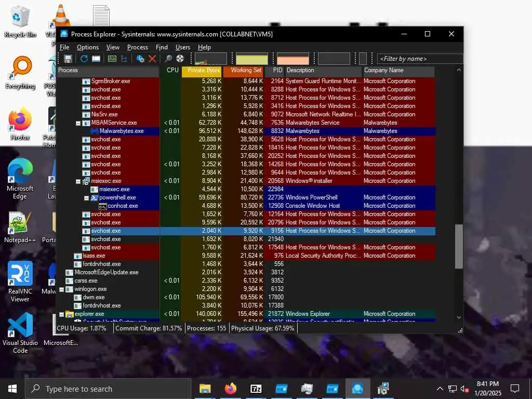Click the Commit Charge status bar entry
Viewport: 532px width, 399px height.
[149, 328]
